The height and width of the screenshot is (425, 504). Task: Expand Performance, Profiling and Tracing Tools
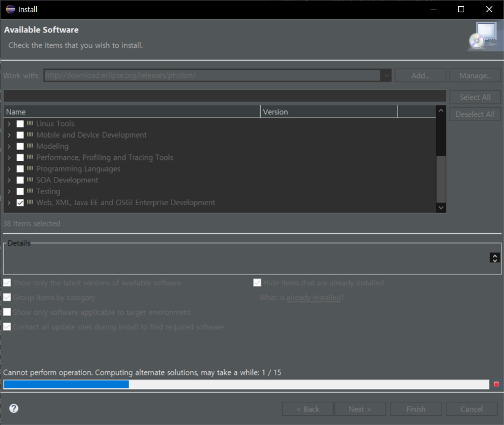point(9,157)
